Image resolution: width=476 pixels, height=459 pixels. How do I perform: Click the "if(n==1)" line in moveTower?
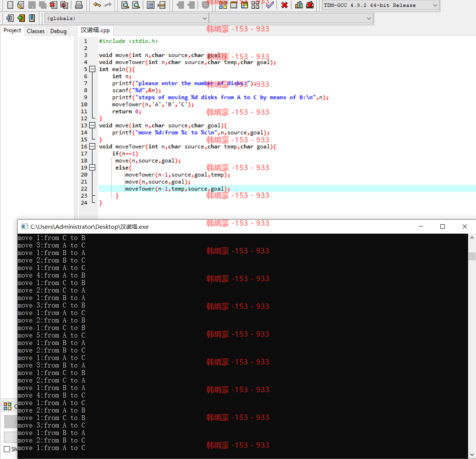pos(125,154)
